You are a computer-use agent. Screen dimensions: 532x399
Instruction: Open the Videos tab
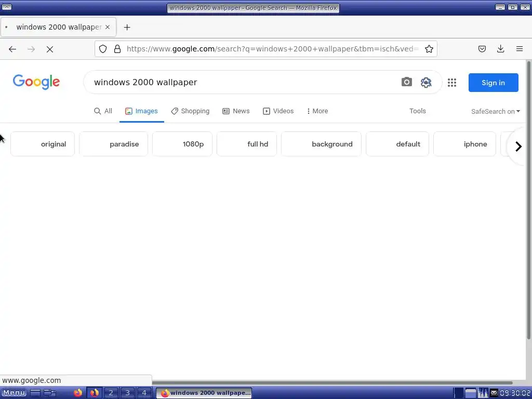[278, 111]
